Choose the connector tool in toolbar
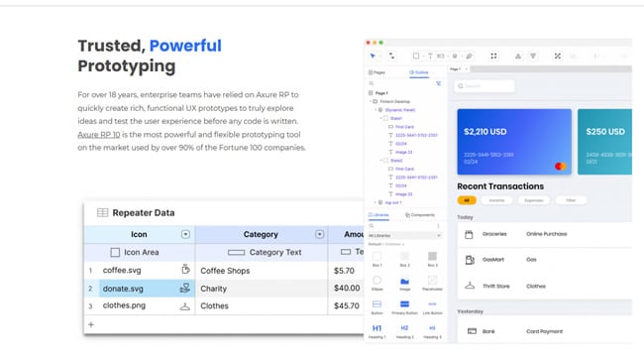 tap(391, 56)
